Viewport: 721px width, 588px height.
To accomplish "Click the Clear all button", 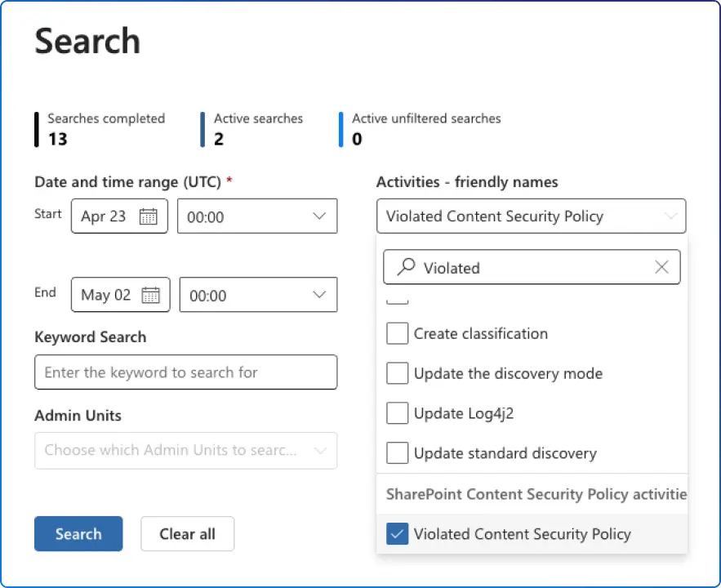I will (x=187, y=533).
